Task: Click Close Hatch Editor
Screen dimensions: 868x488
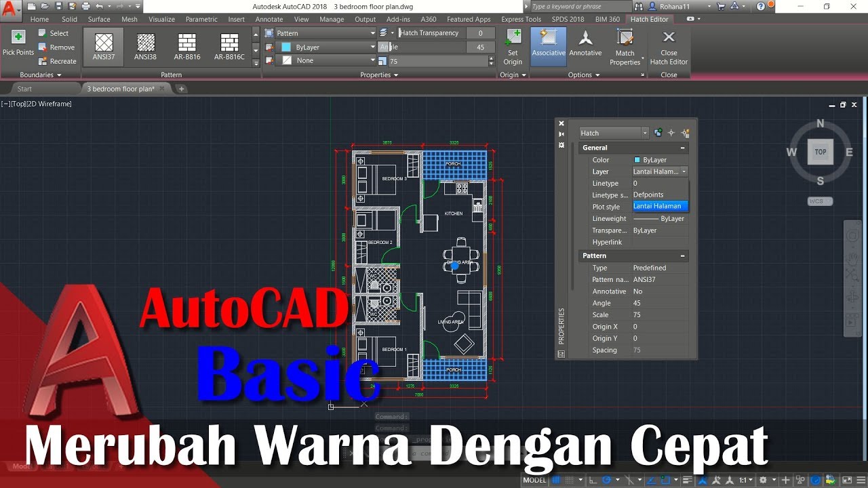Action: (x=669, y=47)
